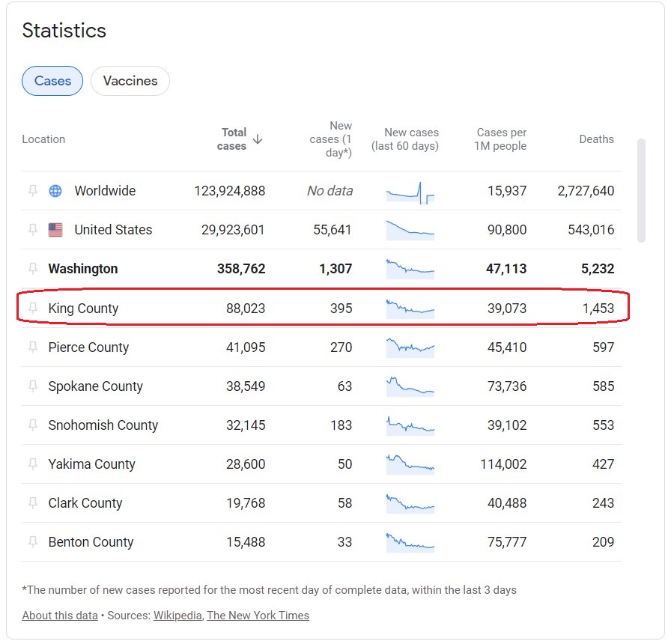Open The New York Times source link
Image resolution: width=668 pixels, height=644 pixels.
(x=258, y=616)
